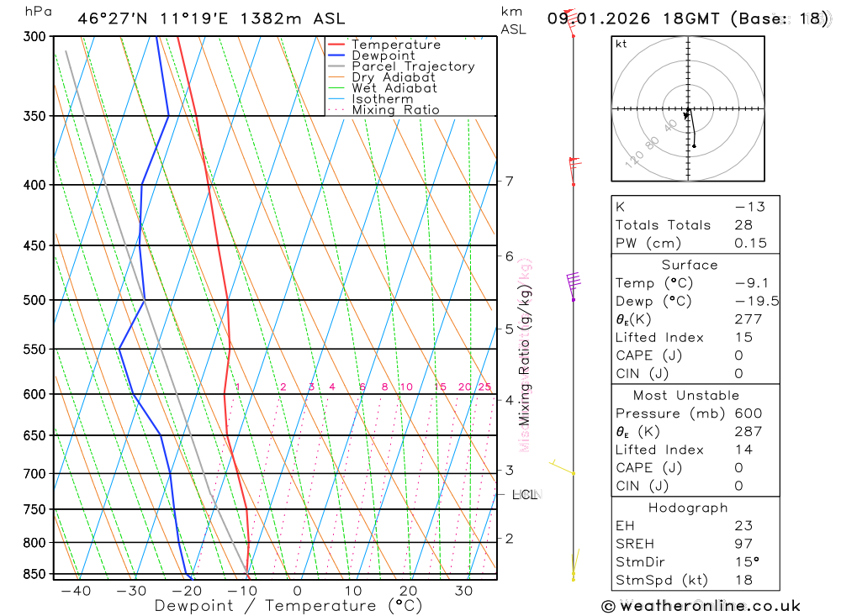Click the red Temperature legend line swatch
Image resolution: width=841 pixels, height=616 pixels.
tap(336, 45)
